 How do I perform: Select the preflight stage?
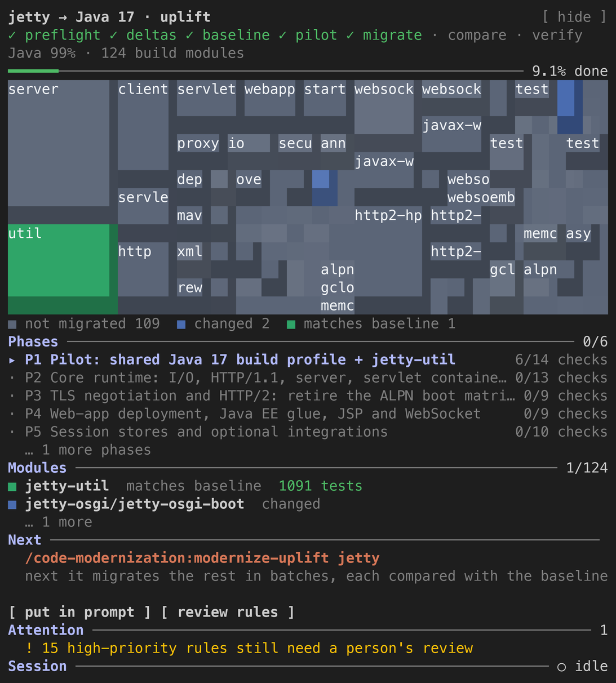(x=55, y=35)
